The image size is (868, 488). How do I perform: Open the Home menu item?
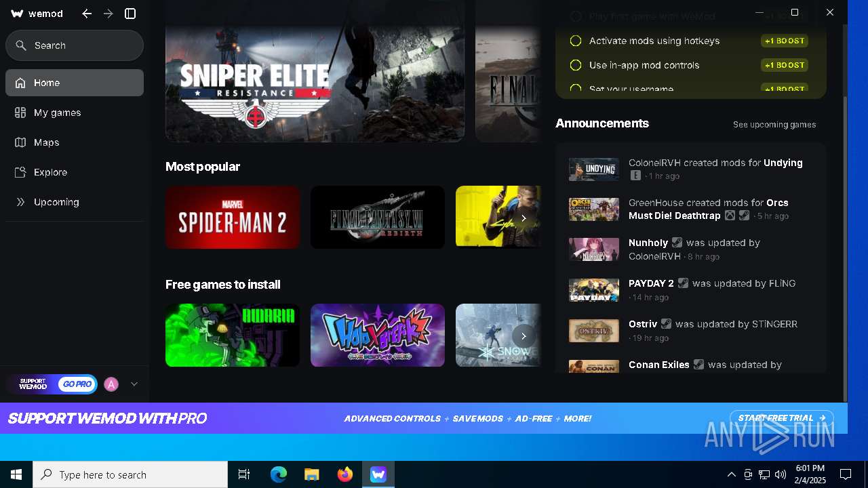coord(75,83)
